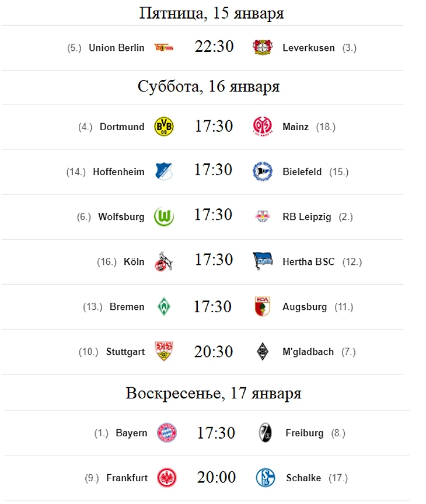Click the Dortmund BVB logo
Screen dimensions: 426x504
coord(163,127)
